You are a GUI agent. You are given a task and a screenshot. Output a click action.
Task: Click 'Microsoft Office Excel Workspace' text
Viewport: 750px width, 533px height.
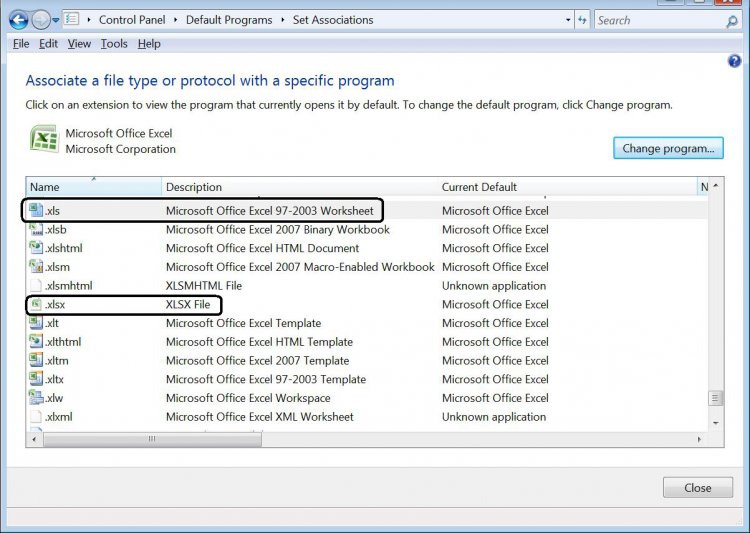(x=248, y=398)
